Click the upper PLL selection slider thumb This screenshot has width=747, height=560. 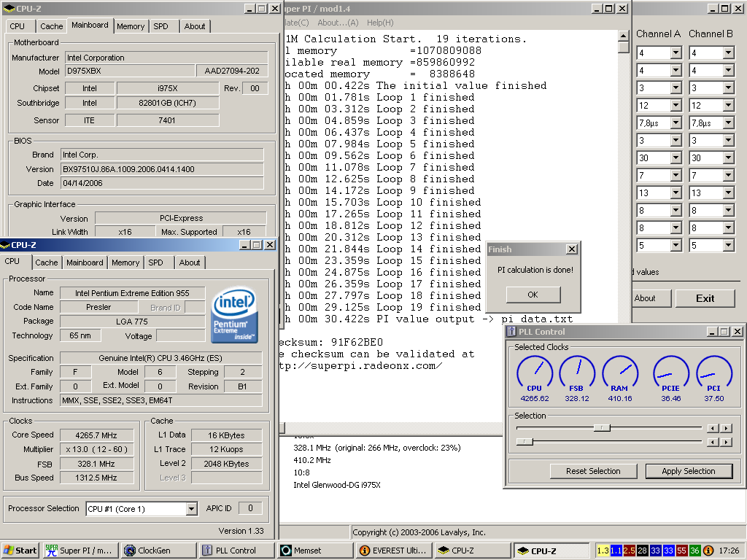pos(602,428)
